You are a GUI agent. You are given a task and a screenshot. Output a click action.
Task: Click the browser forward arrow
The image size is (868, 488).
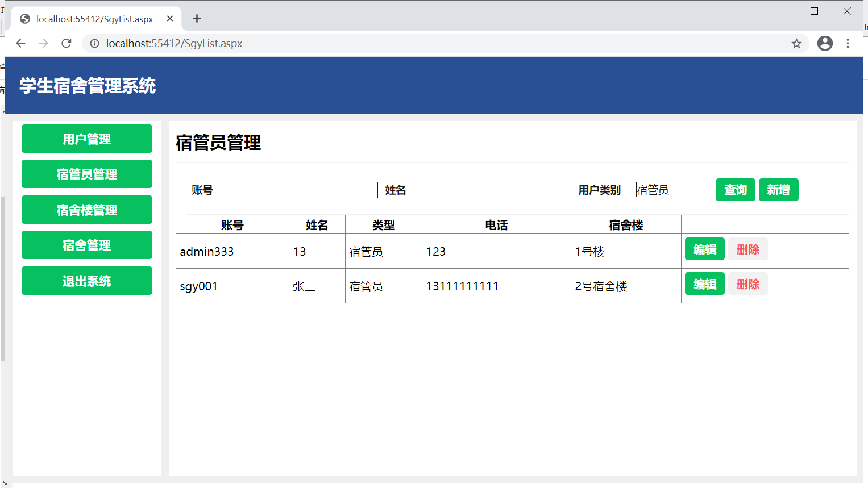pyautogui.click(x=44, y=44)
